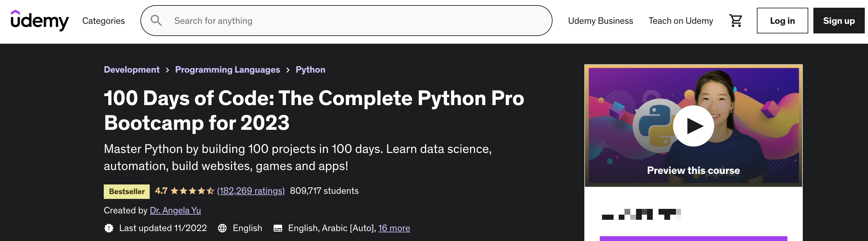Click the last-updated alert badge icon
868x241 pixels.
click(x=109, y=228)
